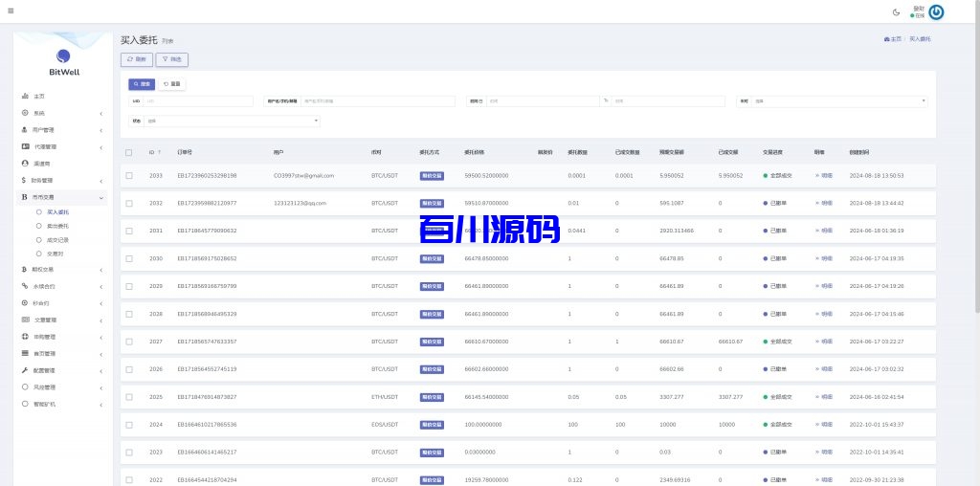Viewport: 980px width, 486px height.
Task: Open 明细 details for order 2024
Action: [x=824, y=425]
